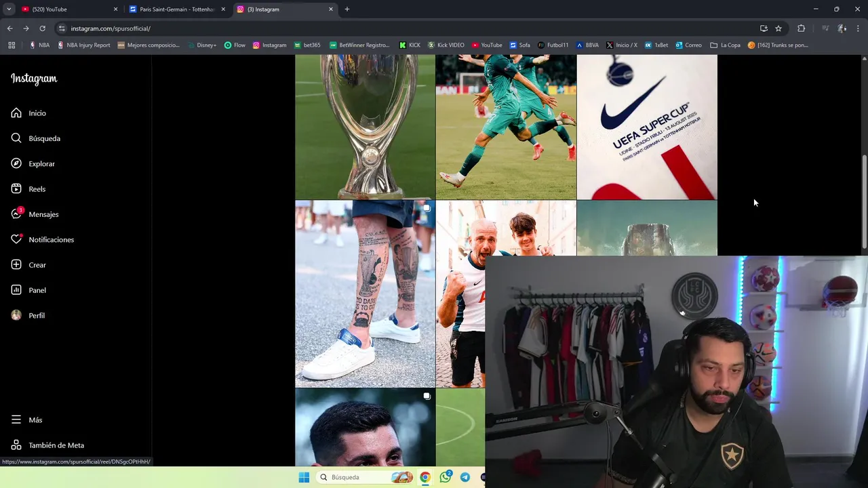Open the apps grid in bookmarks bar
This screenshot has width=868, height=488.
pos(12,45)
